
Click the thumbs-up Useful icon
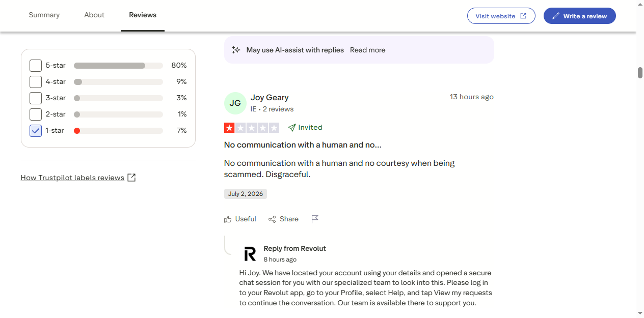pos(228,219)
